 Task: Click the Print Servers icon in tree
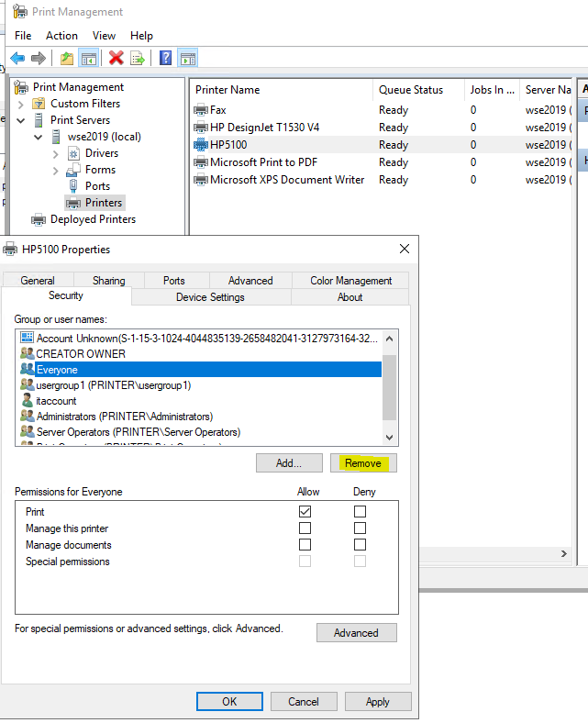pyautogui.click(x=39, y=120)
